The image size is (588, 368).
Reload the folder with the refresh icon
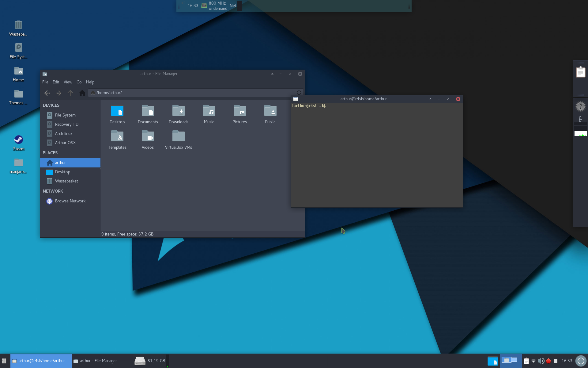pyautogui.click(x=299, y=93)
